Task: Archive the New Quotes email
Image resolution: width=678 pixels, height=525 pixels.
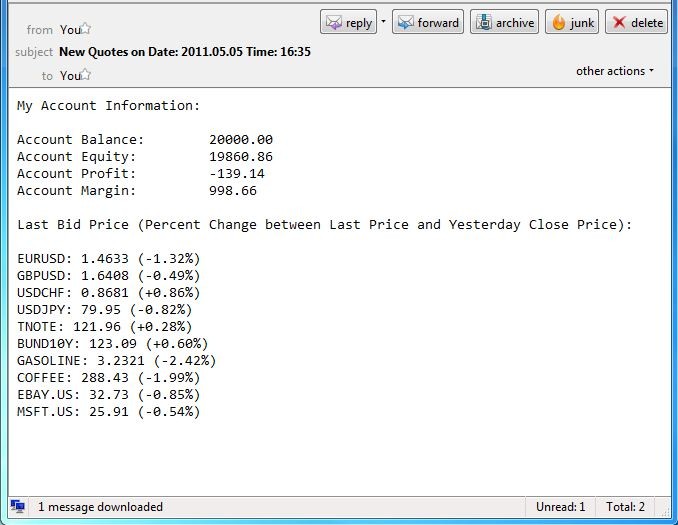Action: (505, 23)
